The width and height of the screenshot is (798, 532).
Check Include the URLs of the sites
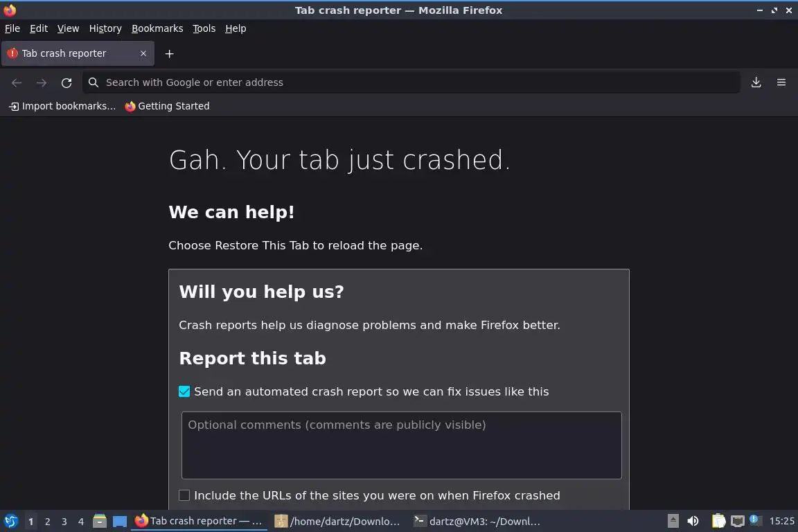(x=184, y=495)
